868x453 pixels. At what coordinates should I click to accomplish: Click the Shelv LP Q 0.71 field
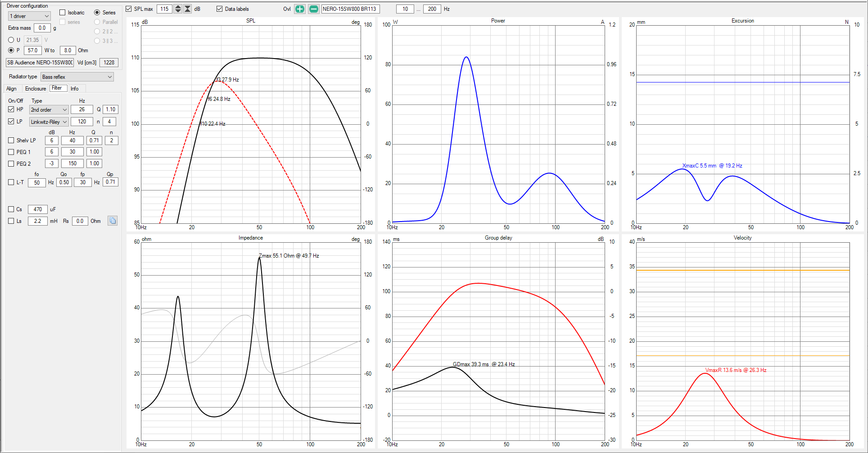pyautogui.click(x=94, y=140)
